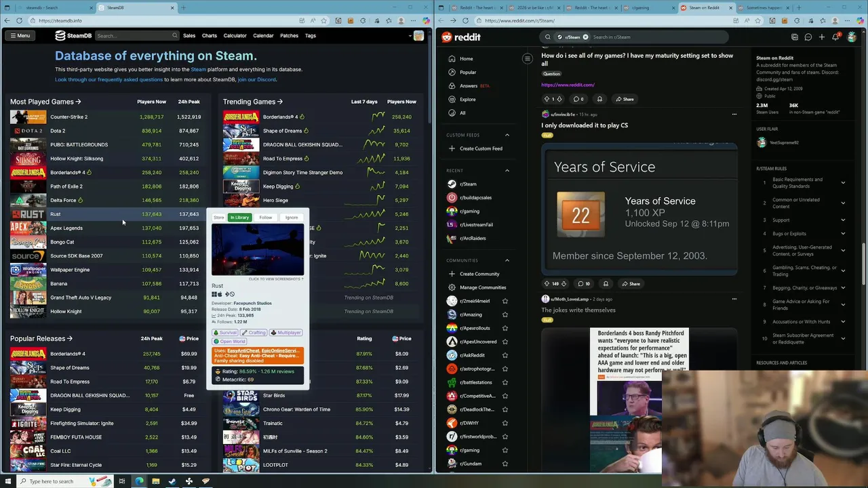Favorite r/Gundam with star toggle
This screenshot has height=488, width=868.
[505, 464]
